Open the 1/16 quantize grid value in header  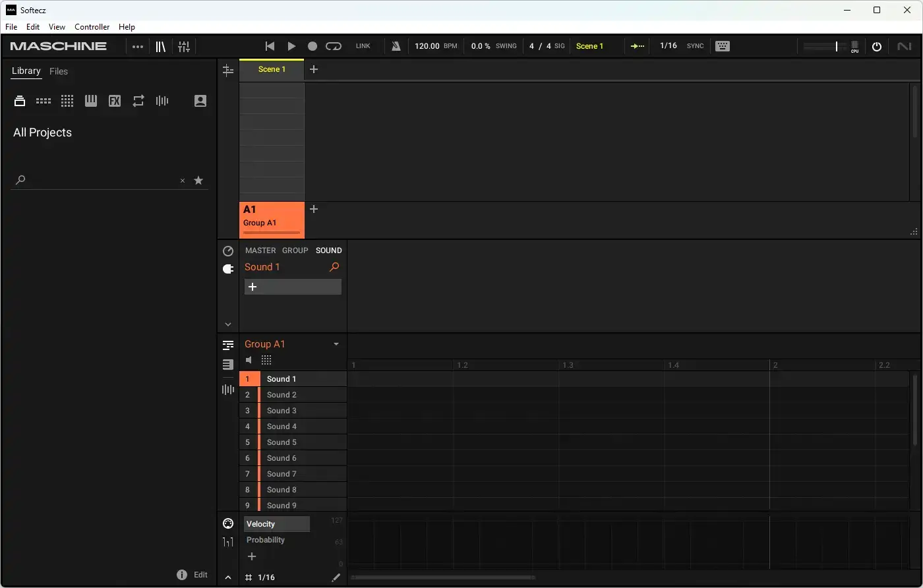(669, 46)
